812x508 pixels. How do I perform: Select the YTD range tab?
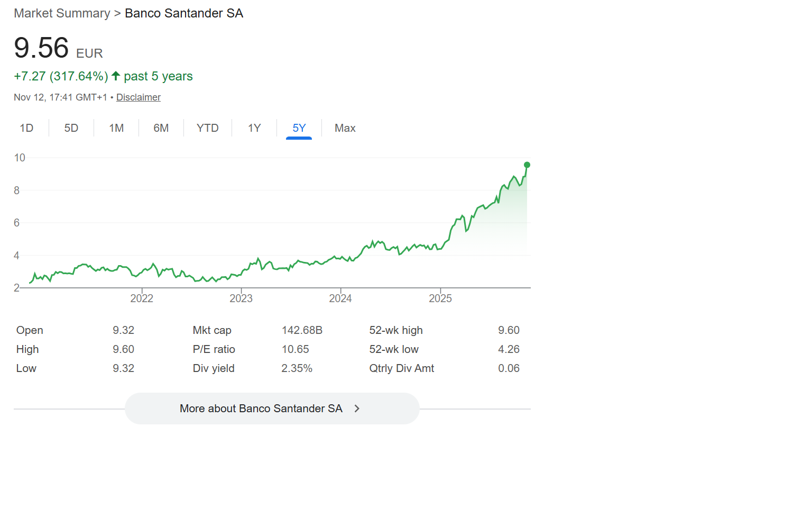coord(208,128)
